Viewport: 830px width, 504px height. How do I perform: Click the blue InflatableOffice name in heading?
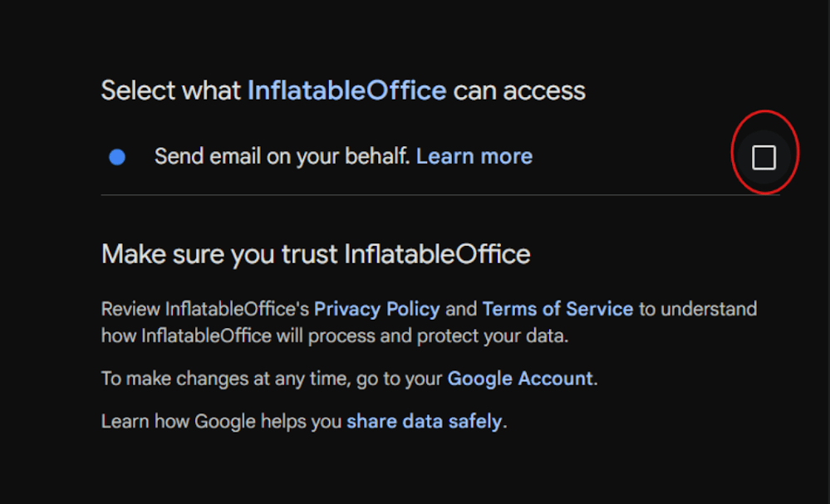346,90
